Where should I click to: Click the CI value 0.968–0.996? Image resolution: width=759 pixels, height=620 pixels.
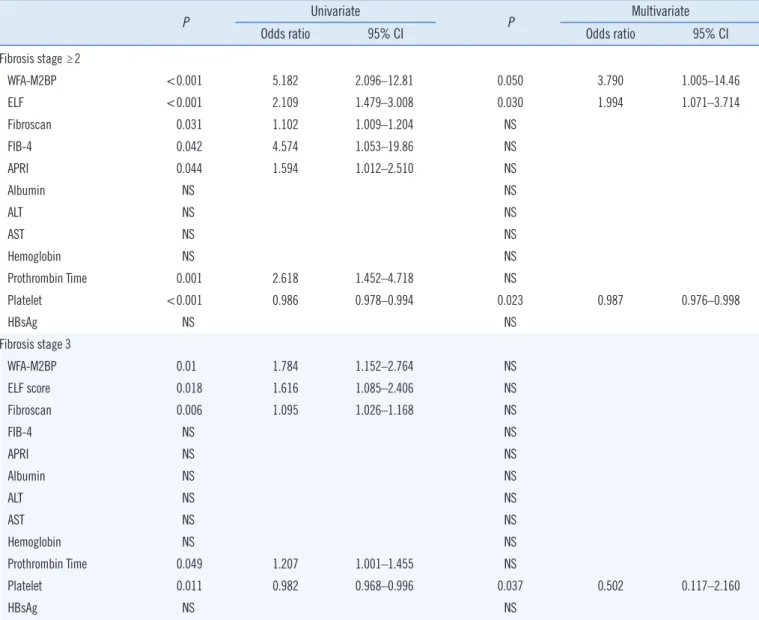pos(384,586)
